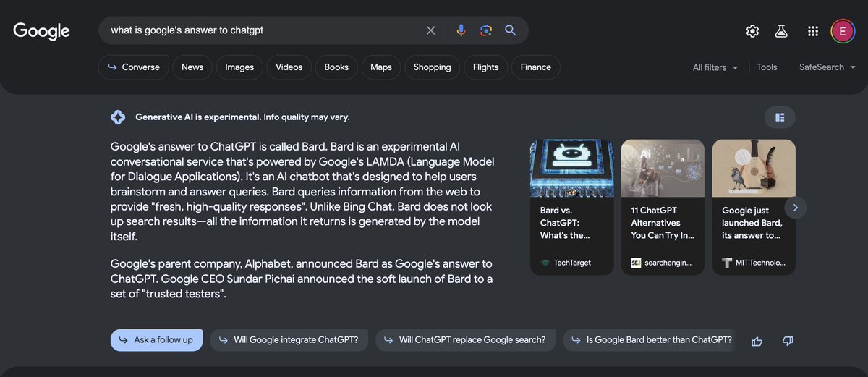Click the Google logo

[x=41, y=30]
